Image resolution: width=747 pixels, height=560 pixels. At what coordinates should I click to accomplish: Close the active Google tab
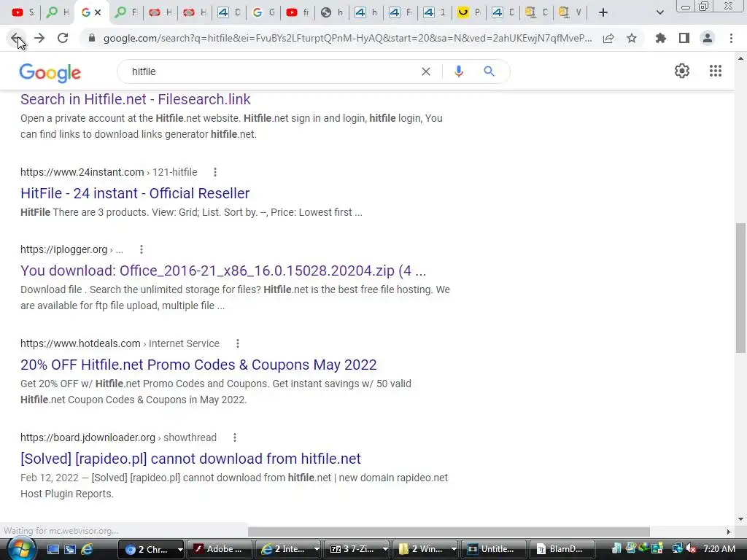pos(98,12)
